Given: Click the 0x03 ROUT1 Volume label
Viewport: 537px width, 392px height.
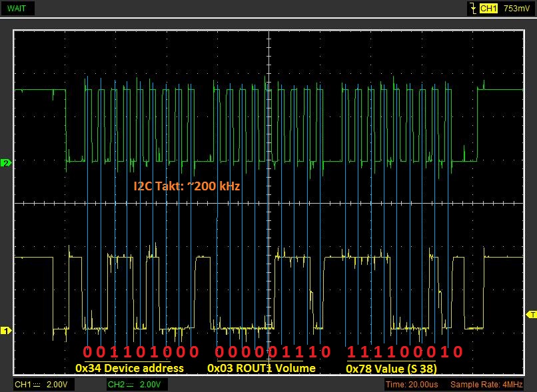Looking at the screenshot, I should pyautogui.click(x=261, y=367).
